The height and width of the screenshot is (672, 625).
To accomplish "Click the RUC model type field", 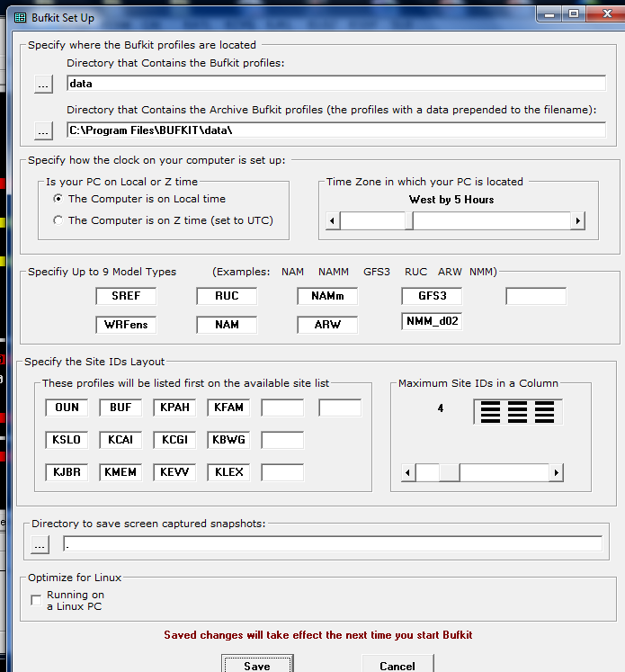I will pyautogui.click(x=227, y=296).
